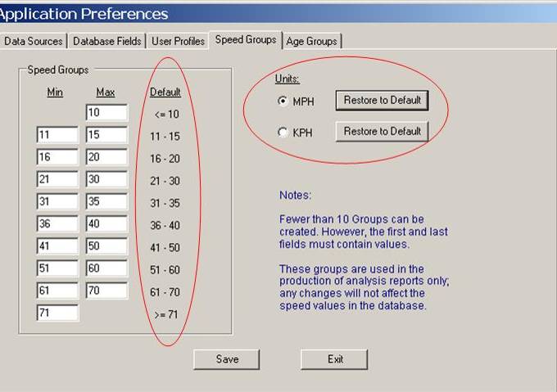The image size is (557, 392).
Task: Click the Max field containing 70
Action: click(106, 291)
